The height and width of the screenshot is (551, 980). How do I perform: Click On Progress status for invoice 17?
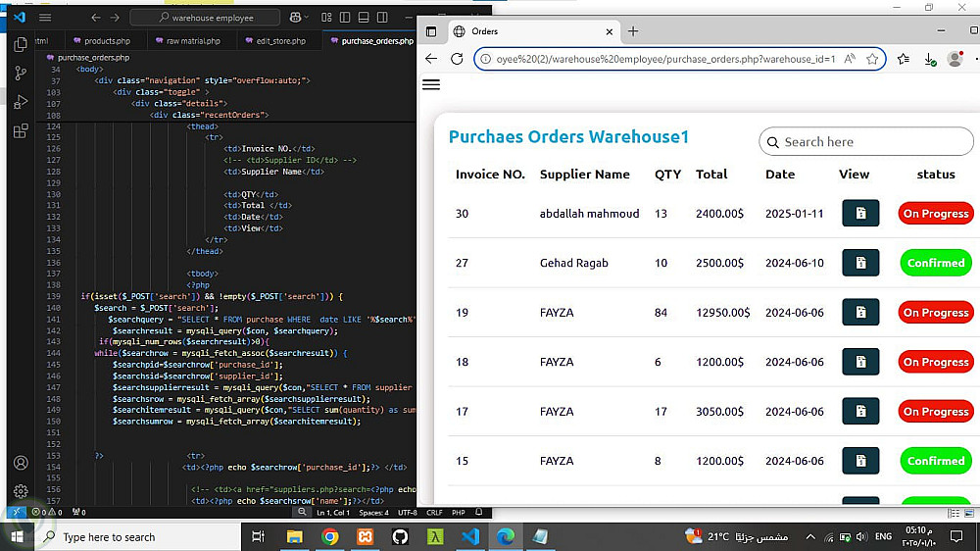(936, 411)
